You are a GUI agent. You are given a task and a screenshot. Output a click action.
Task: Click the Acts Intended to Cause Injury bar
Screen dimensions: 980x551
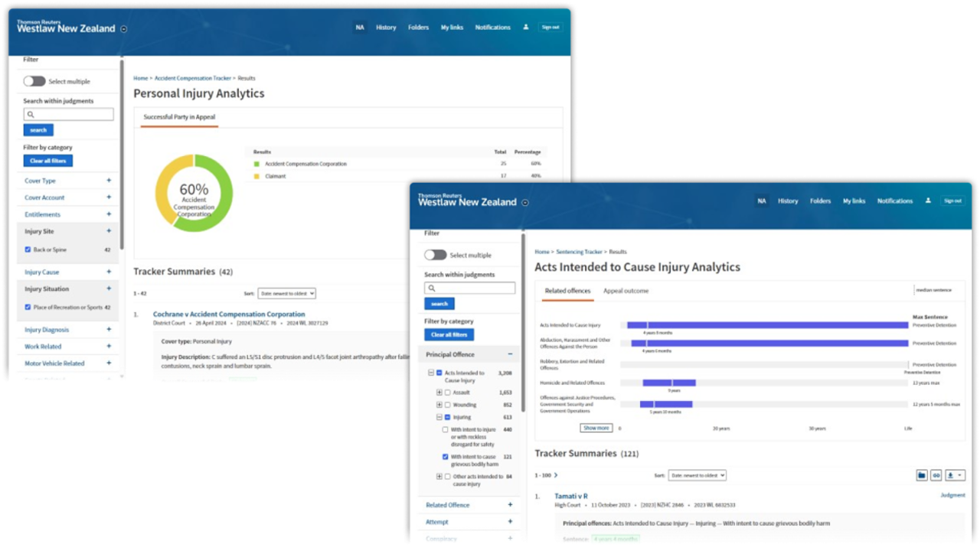coord(768,325)
